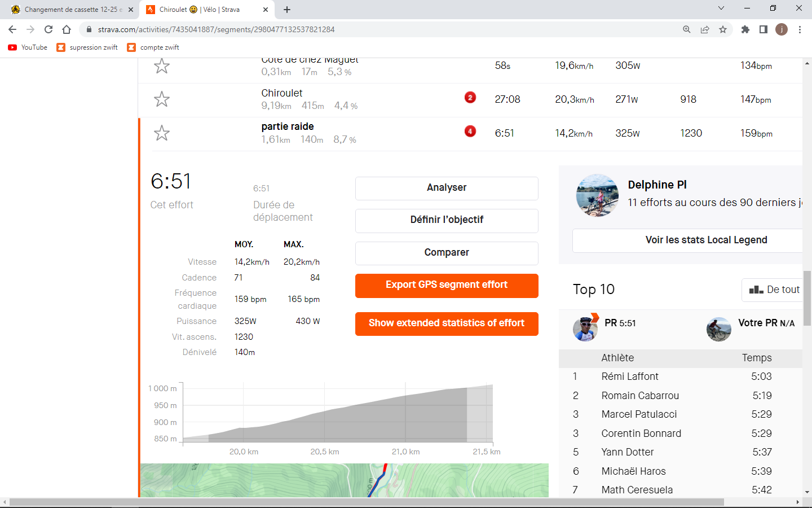Click the Top 10 heading
Screen dimensions: 812x508
[x=594, y=290]
